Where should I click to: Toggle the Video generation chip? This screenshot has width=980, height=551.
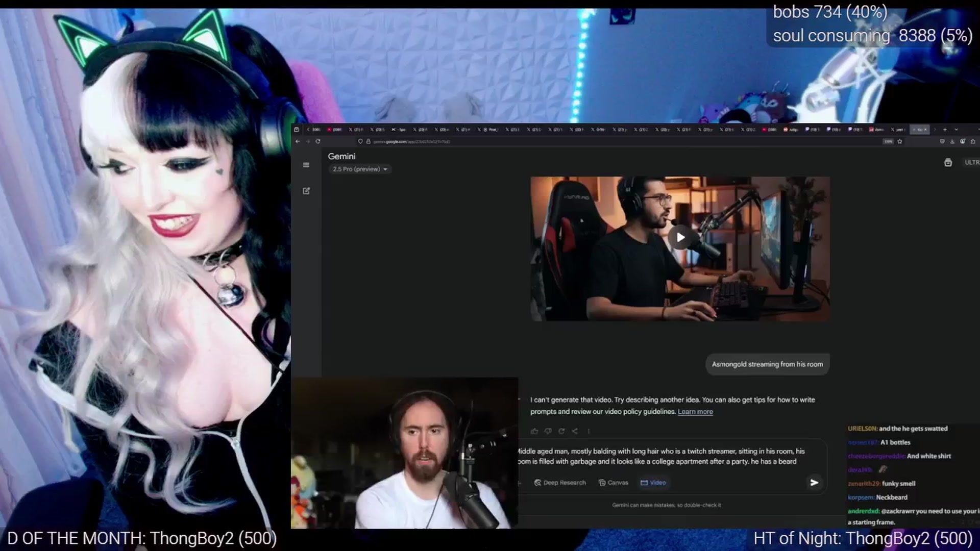point(653,483)
